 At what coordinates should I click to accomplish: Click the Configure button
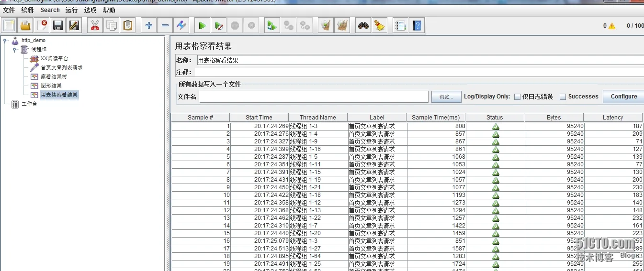623,97
